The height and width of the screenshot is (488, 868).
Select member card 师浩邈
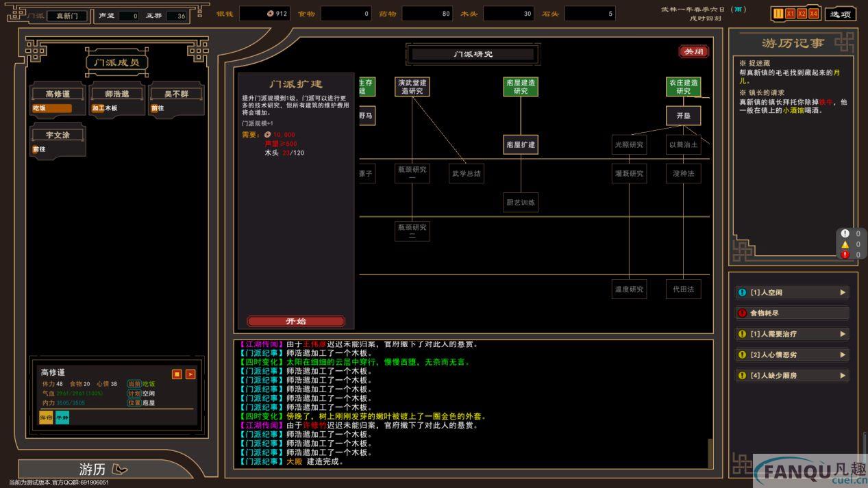click(117, 100)
